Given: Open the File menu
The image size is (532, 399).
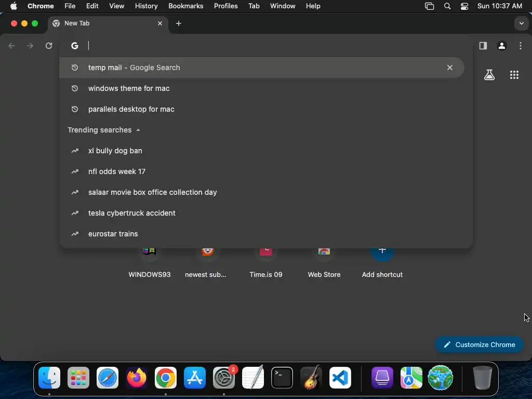Looking at the screenshot, I should pos(70,6).
